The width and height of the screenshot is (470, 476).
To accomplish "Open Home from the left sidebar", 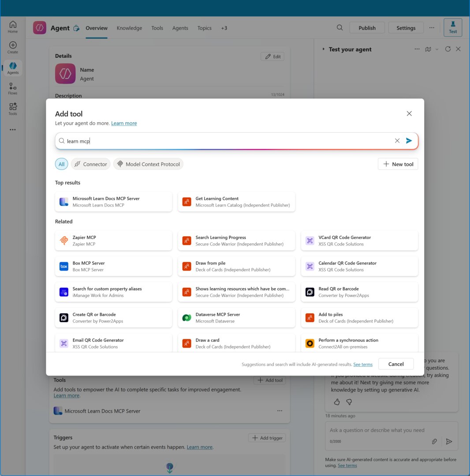I will coord(12,27).
